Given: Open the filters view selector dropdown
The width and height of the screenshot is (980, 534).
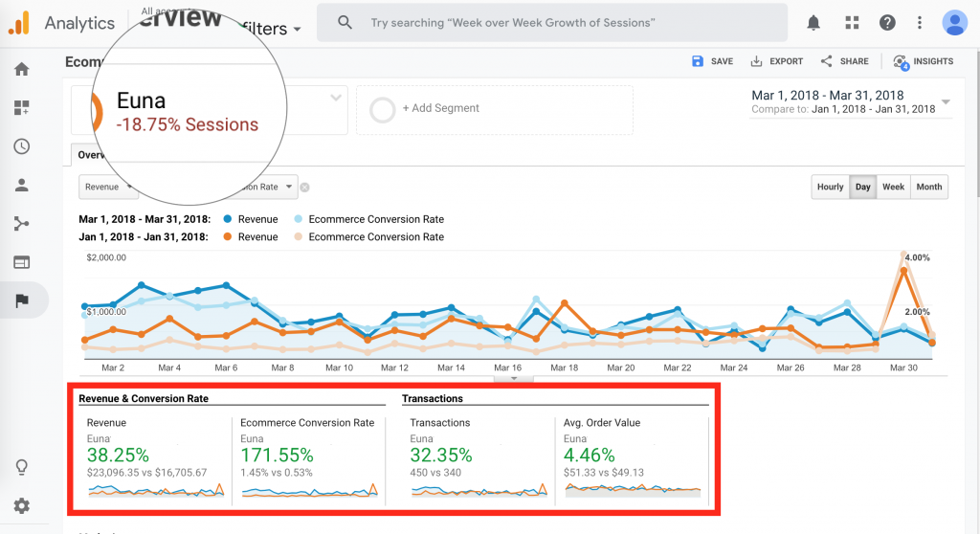Looking at the screenshot, I should click(272, 29).
